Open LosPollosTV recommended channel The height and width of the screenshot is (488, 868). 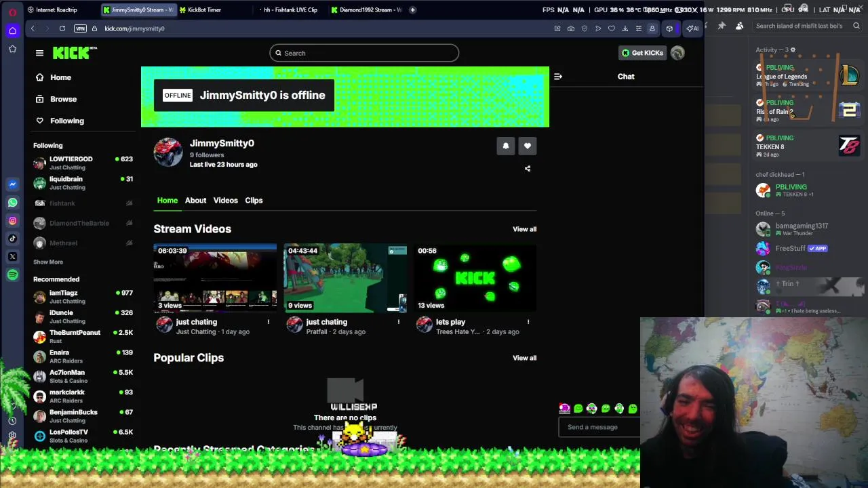pyautogui.click(x=83, y=436)
